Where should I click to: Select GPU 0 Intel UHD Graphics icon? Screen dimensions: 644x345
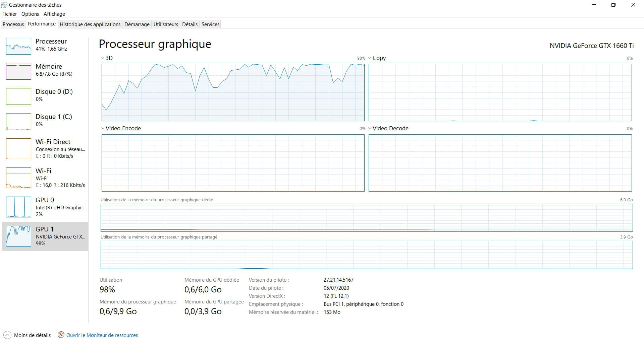(x=18, y=207)
